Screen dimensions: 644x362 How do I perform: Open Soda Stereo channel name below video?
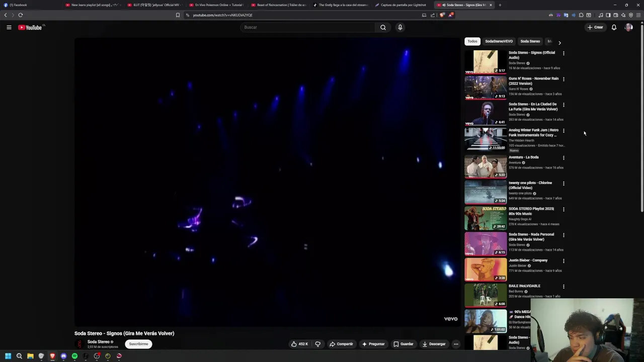98,342
